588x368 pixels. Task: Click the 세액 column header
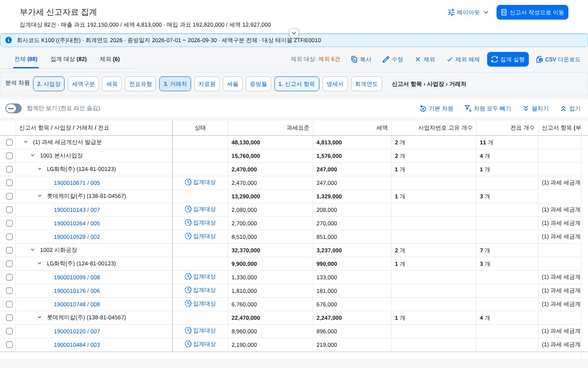pos(352,128)
